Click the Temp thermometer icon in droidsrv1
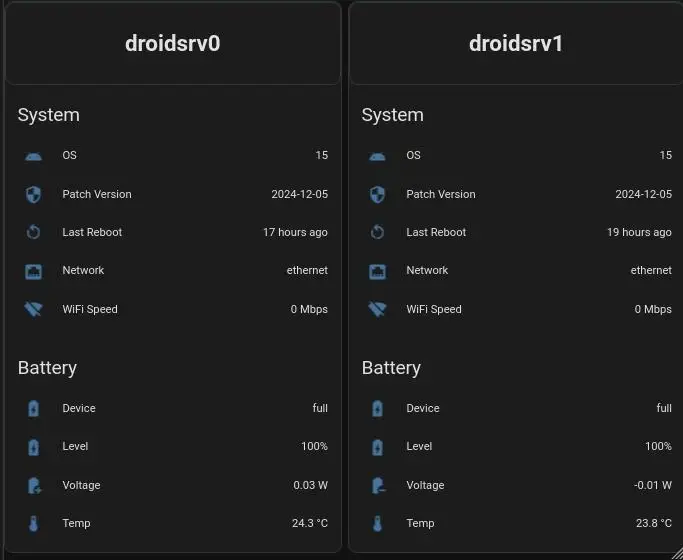 tap(377, 523)
